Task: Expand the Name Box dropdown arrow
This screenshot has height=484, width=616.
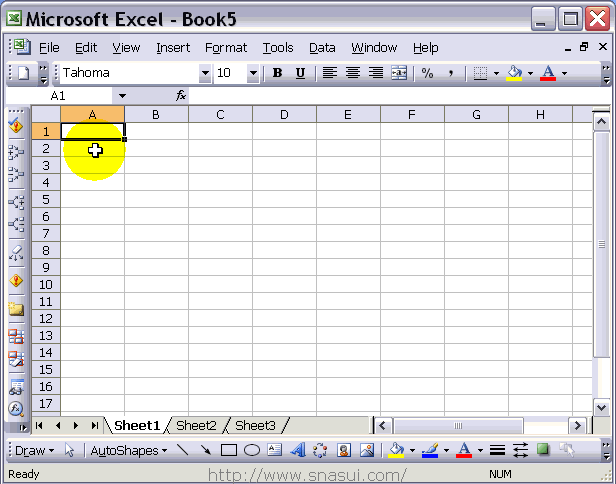Action: tap(122, 95)
